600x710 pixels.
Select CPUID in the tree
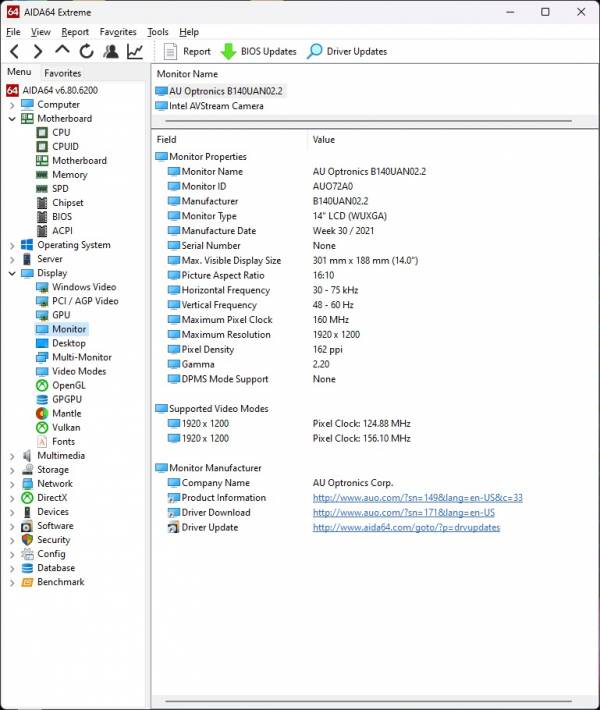tap(65, 147)
